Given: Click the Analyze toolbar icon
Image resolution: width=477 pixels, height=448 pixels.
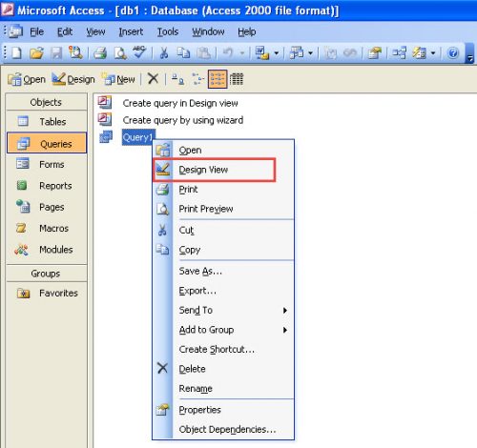Looking at the screenshot, I should 297,52.
